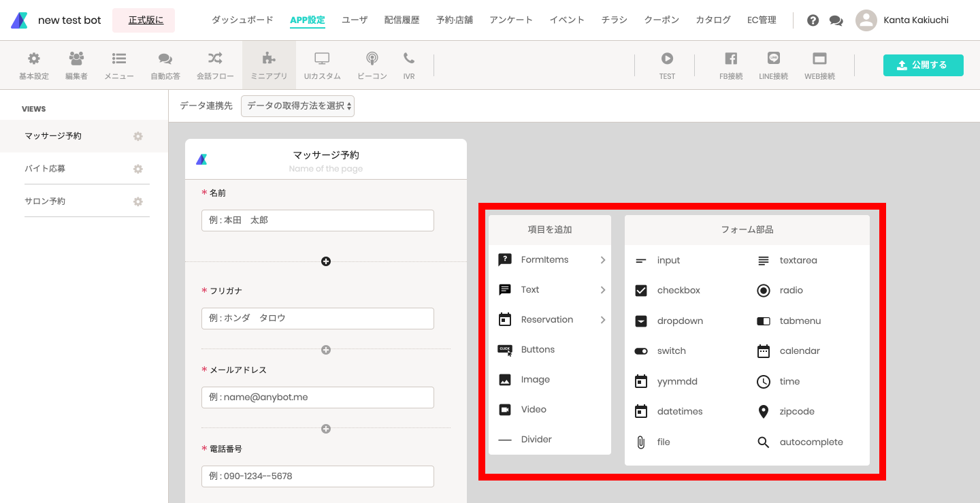Open the アンケート tab
Image resolution: width=980 pixels, height=503 pixels.
[x=511, y=20]
